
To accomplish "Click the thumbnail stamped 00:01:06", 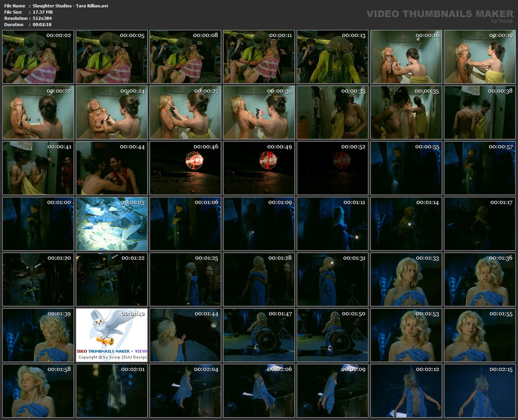I will click(185, 224).
